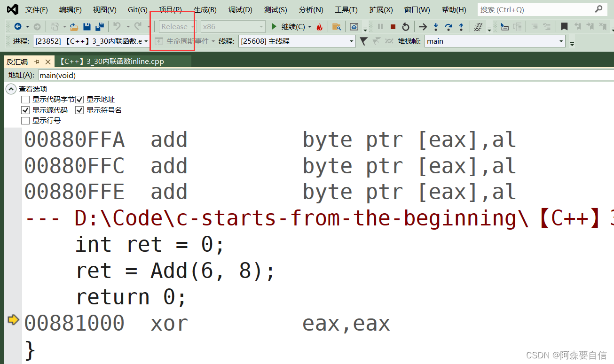Click the thread flag filter icon
The height and width of the screenshot is (364, 614).
(363, 41)
